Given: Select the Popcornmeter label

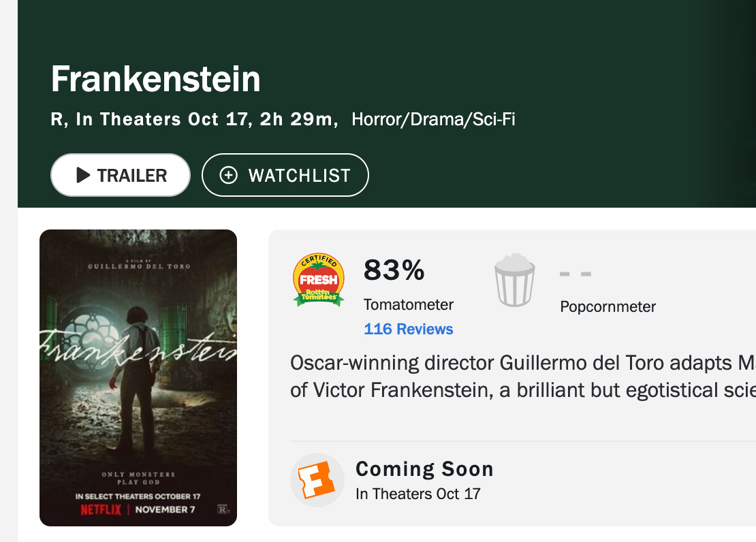Looking at the screenshot, I should pyautogui.click(x=608, y=306).
